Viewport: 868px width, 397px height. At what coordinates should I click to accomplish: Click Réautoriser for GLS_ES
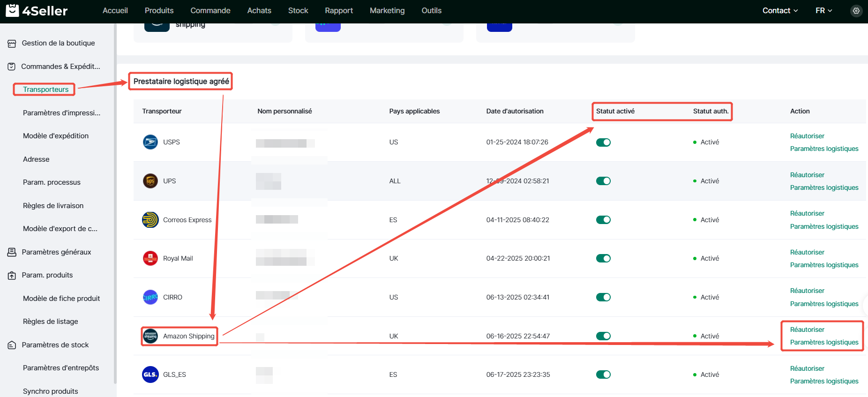point(807,368)
